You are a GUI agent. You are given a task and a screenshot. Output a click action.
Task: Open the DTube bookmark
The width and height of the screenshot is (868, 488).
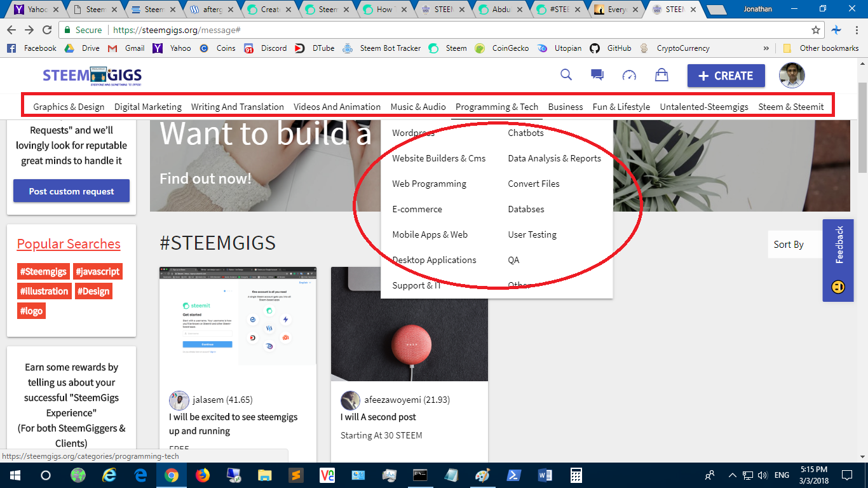[x=314, y=48]
